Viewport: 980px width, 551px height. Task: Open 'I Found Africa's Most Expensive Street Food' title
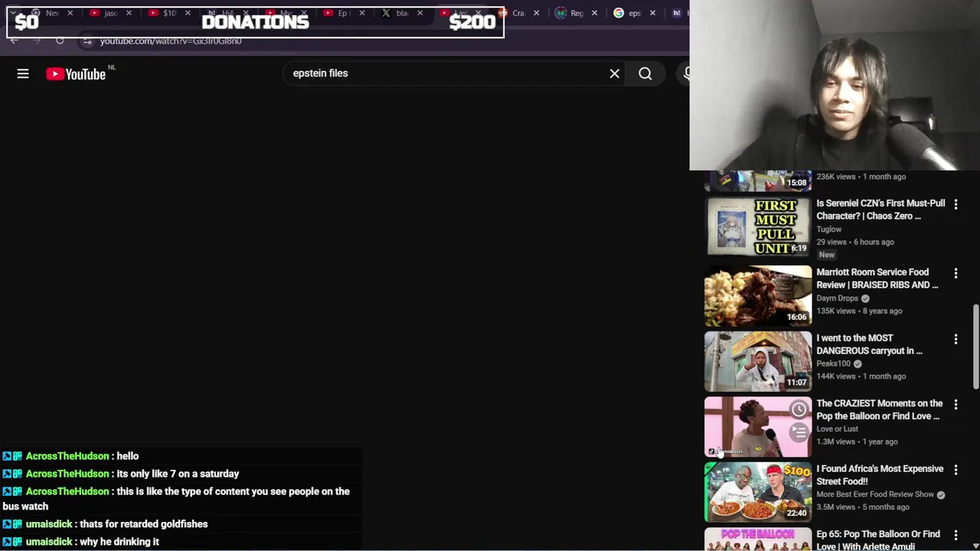(880, 475)
